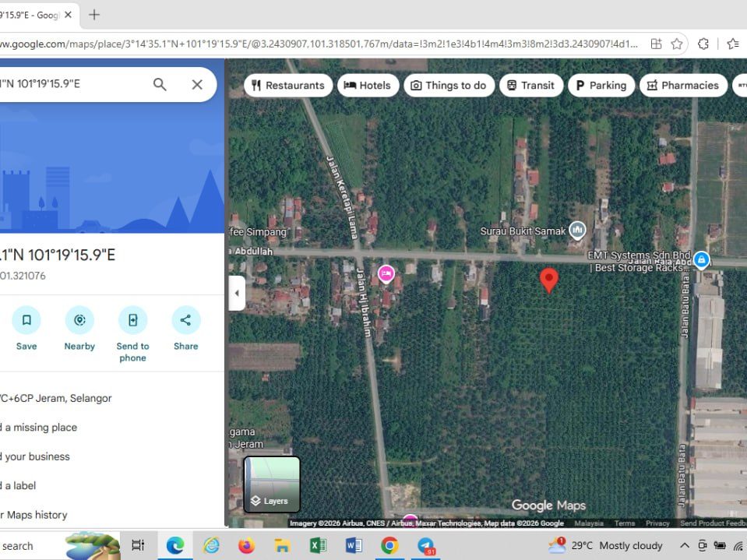The width and height of the screenshot is (747, 560).
Task: Select the pink hotel marker on map
Action: coord(386,274)
